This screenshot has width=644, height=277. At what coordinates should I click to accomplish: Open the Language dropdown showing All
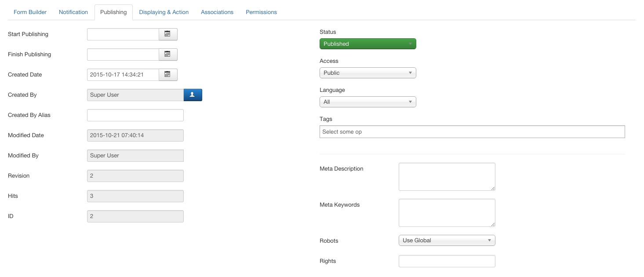click(367, 102)
